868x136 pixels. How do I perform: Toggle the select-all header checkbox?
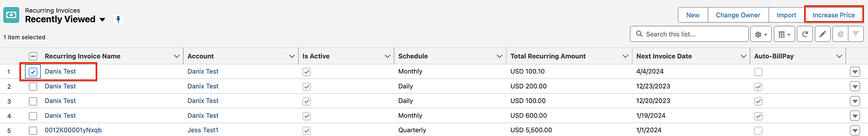(x=33, y=56)
